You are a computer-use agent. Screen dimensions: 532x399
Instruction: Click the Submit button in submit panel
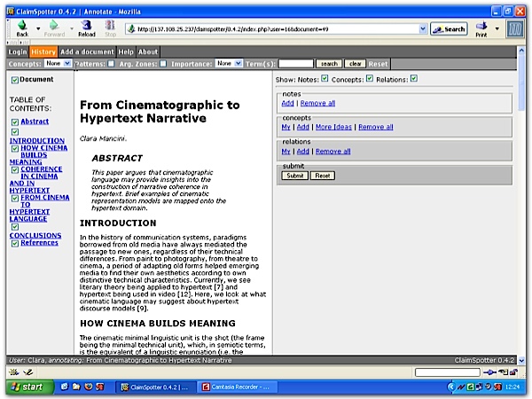click(x=295, y=176)
